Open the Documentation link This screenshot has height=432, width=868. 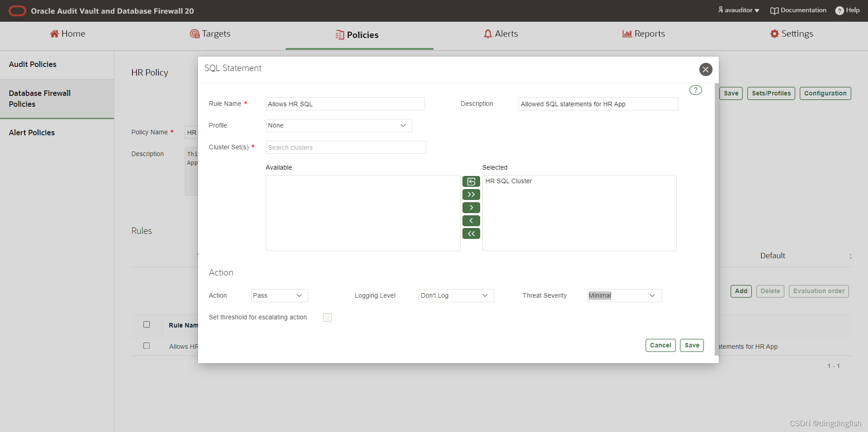(798, 10)
